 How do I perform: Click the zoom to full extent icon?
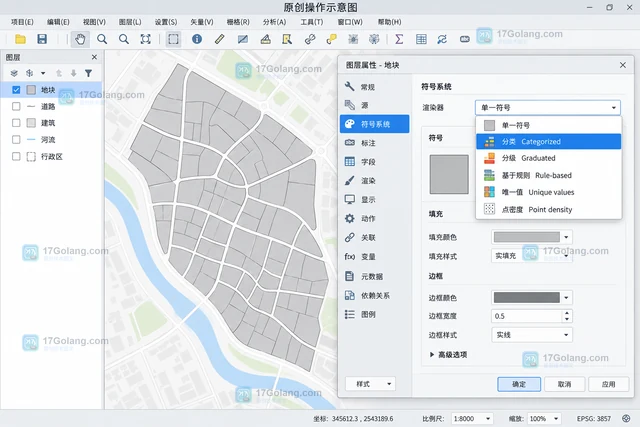146,39
